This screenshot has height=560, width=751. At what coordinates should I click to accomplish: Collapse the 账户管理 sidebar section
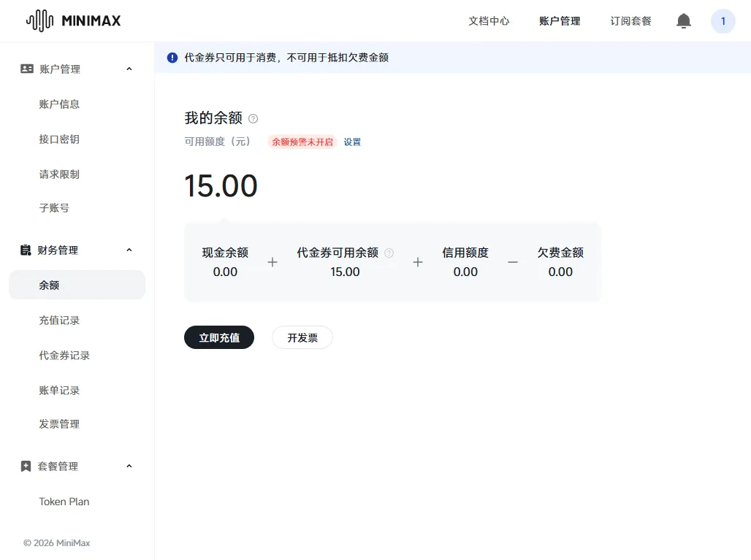[129, 69]
